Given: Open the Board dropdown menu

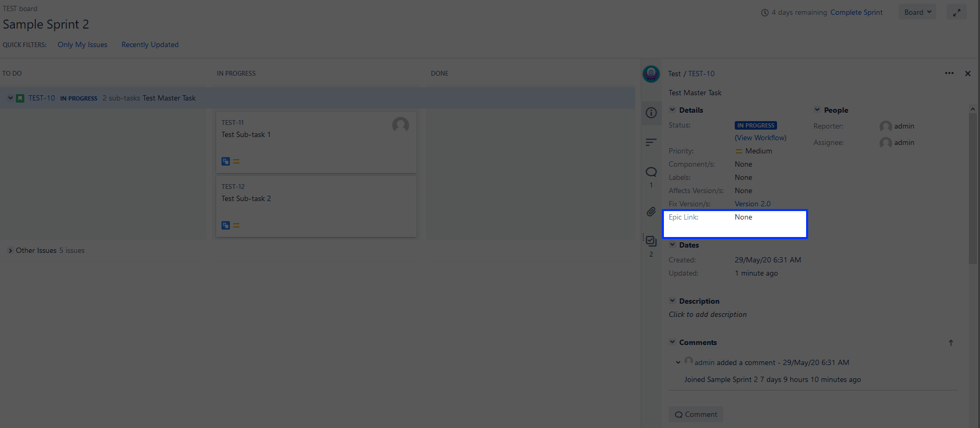Looking at the screenshot, I should click(917, 12).
